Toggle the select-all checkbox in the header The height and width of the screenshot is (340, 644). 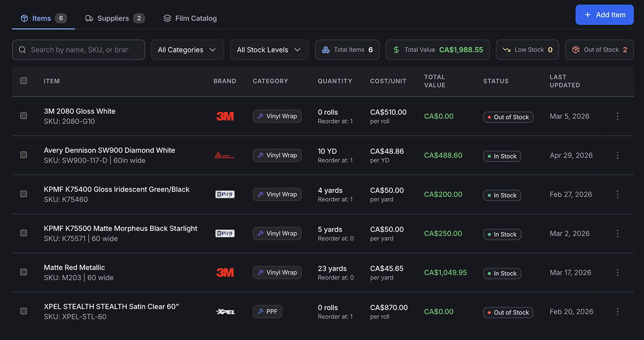(23, 81)
